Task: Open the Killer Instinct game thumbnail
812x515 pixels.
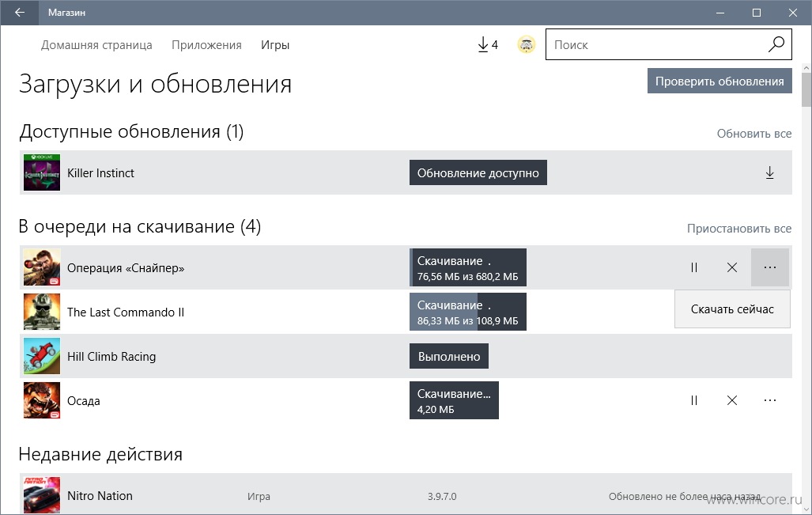Action: 42,172
